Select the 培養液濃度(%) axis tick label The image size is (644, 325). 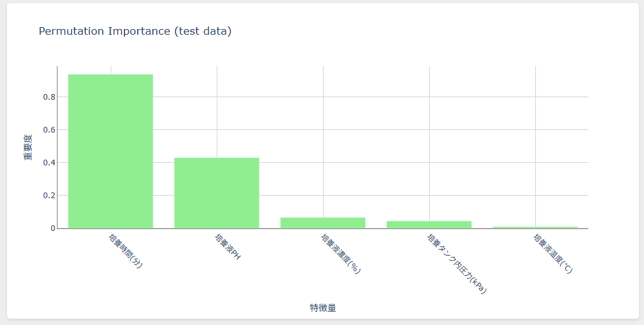pos(341,254)
